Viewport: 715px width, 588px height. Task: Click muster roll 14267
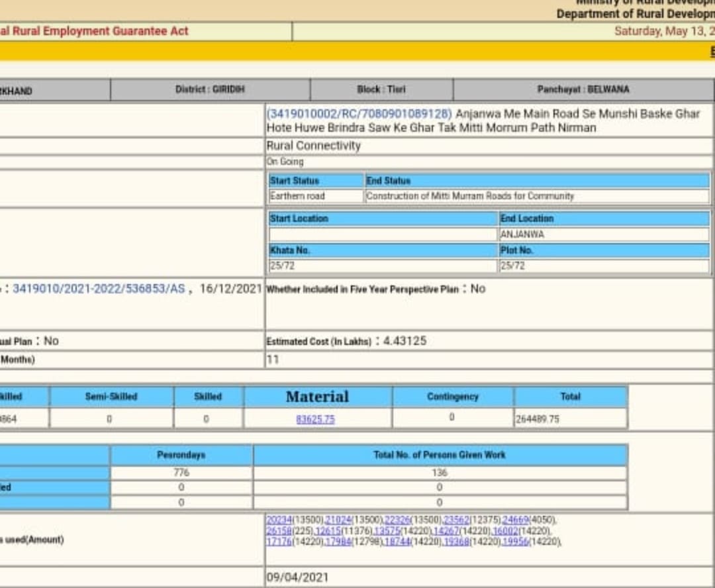point(446,531)
